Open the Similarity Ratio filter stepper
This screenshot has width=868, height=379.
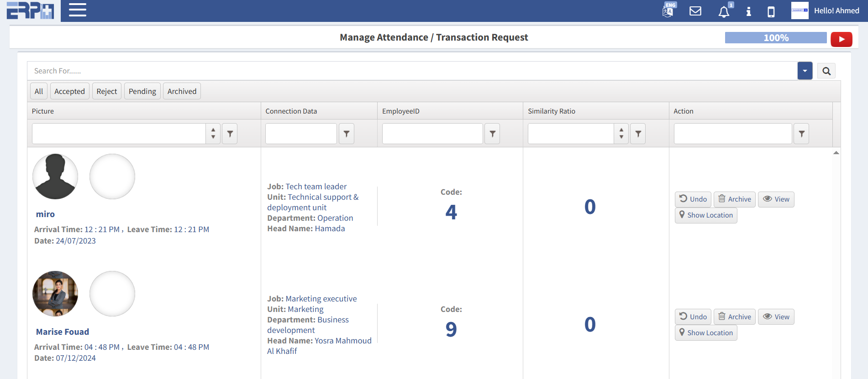621,134
